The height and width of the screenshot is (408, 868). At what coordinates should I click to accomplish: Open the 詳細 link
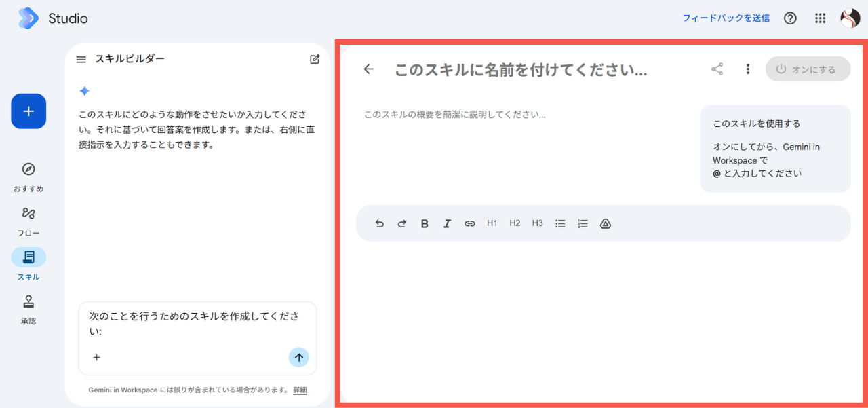pyautogui.click(x=300, y=390)
